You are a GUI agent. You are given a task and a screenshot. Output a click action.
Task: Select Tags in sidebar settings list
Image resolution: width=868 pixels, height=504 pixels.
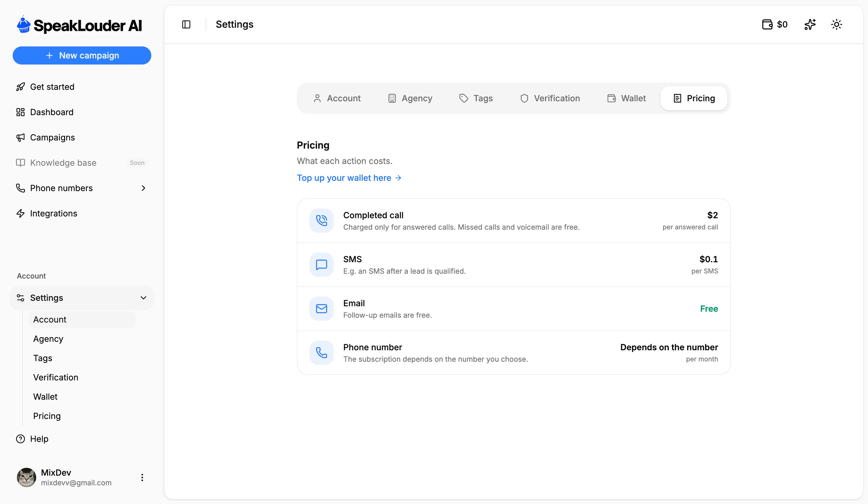point(82,358)
